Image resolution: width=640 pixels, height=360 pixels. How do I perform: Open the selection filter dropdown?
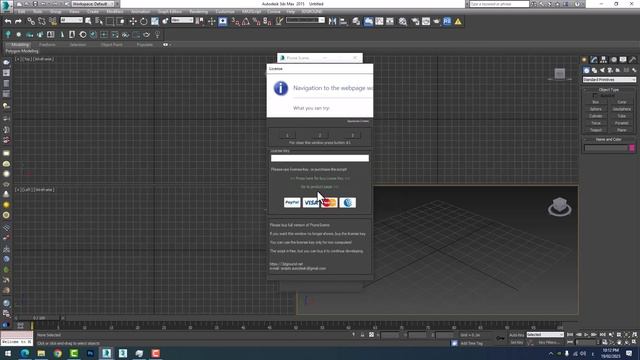point(71,20)
